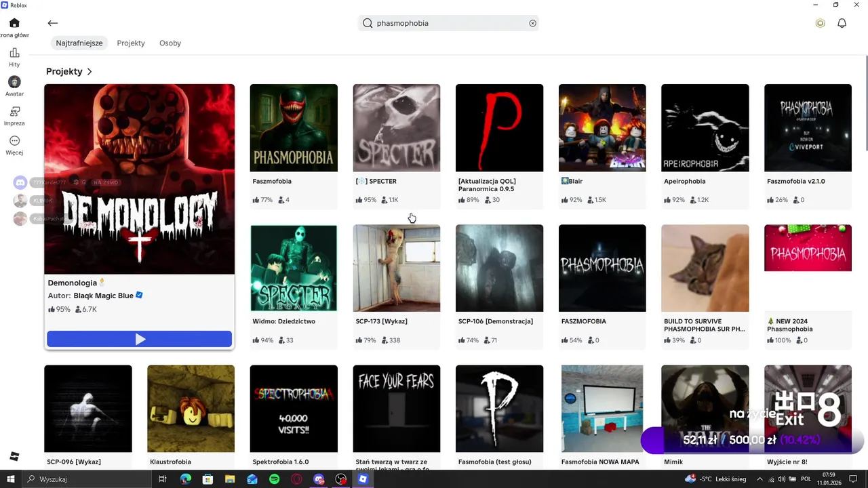Open Outlook from taskbar
The width and height of the screenshot is (868, 488).
point(252,479)
